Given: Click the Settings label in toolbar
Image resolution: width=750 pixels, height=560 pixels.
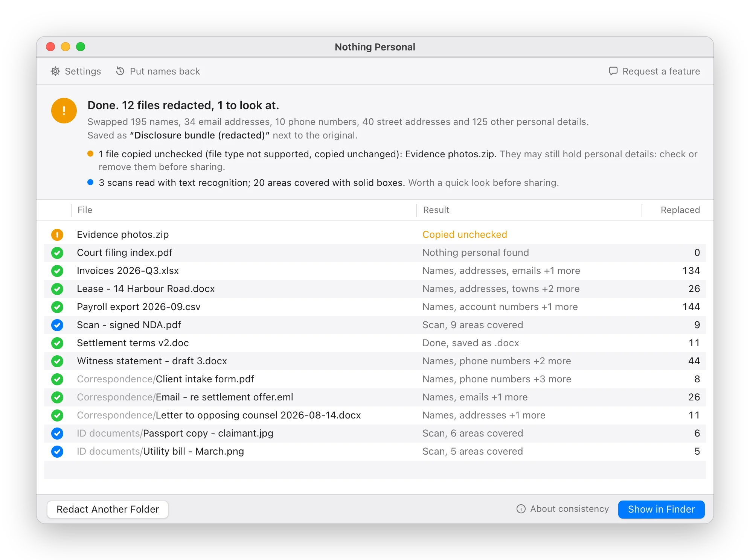Looking at the screenshot, I should (x=83, y=71).
